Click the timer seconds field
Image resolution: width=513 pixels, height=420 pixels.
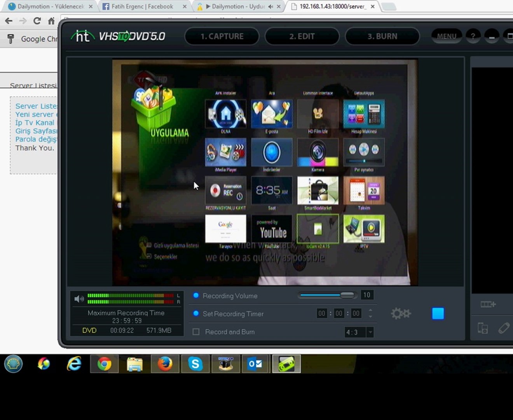[x=356, y=313]
